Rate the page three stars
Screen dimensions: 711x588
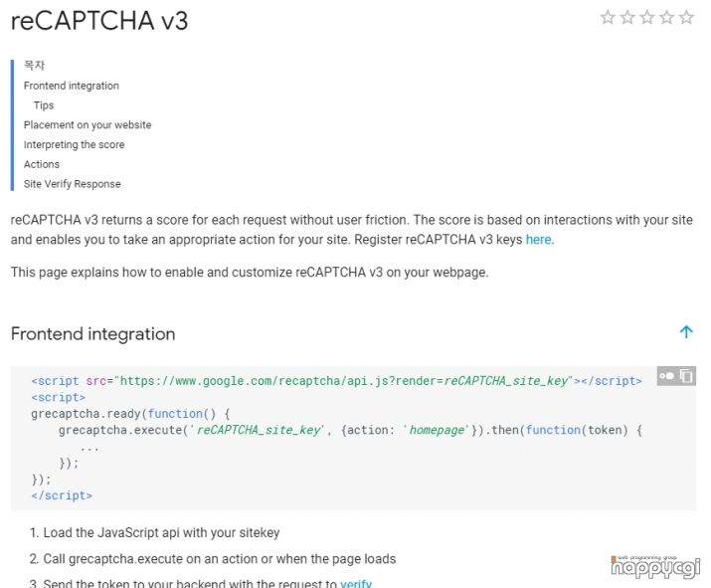[647, 18]
